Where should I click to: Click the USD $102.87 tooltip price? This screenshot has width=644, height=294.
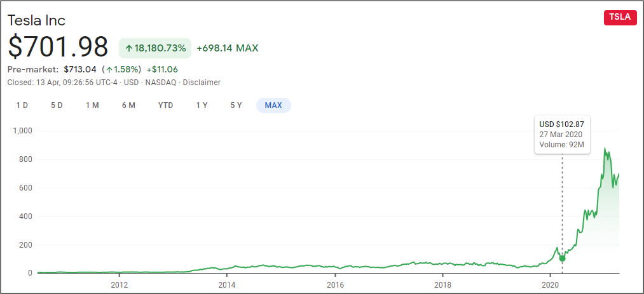tap(562, 124)
